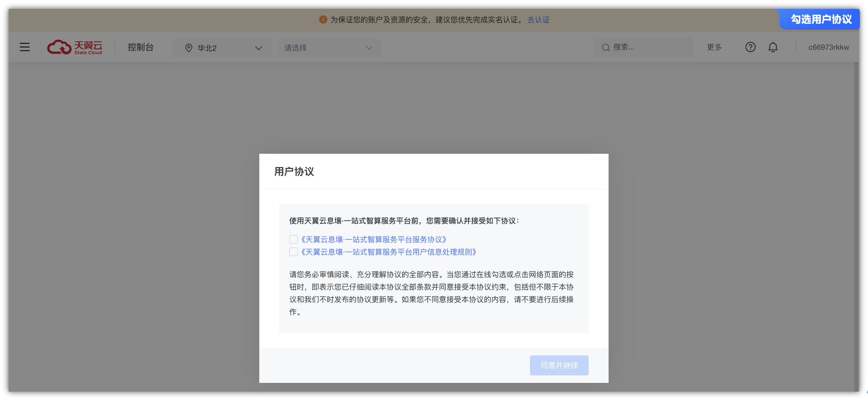
Task: Open the notifications bell
Action: coord(773,47)
